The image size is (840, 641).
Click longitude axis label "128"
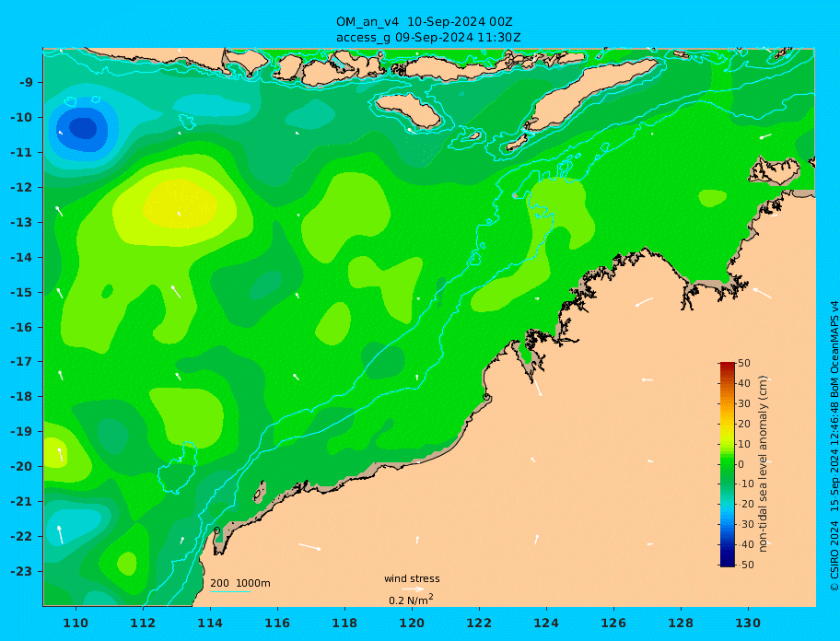pyautogui.click(x=681, y=623)
